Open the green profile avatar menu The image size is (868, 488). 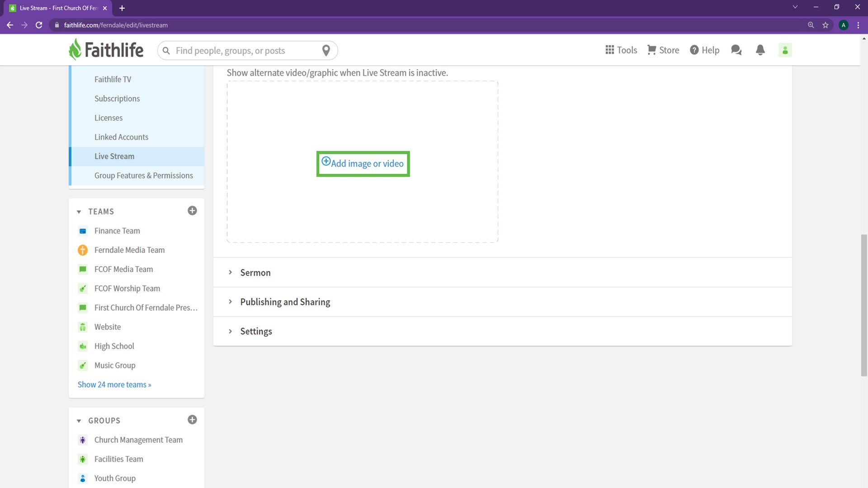(x=785, y=50)
